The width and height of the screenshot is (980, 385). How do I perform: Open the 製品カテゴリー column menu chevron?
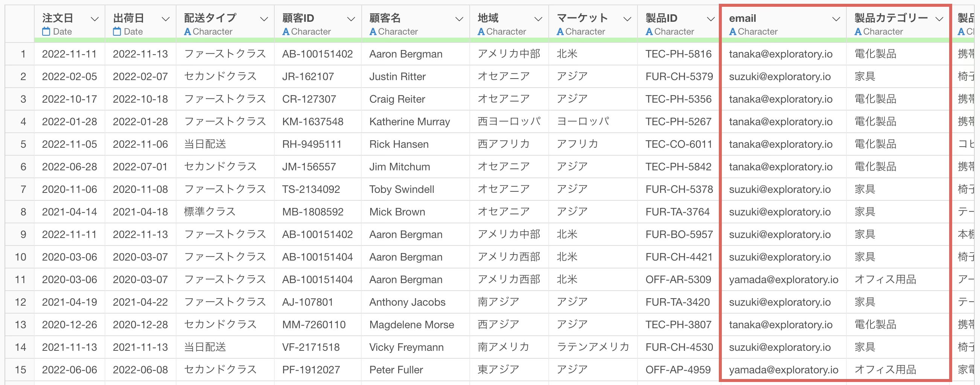(x=939, y=19)
